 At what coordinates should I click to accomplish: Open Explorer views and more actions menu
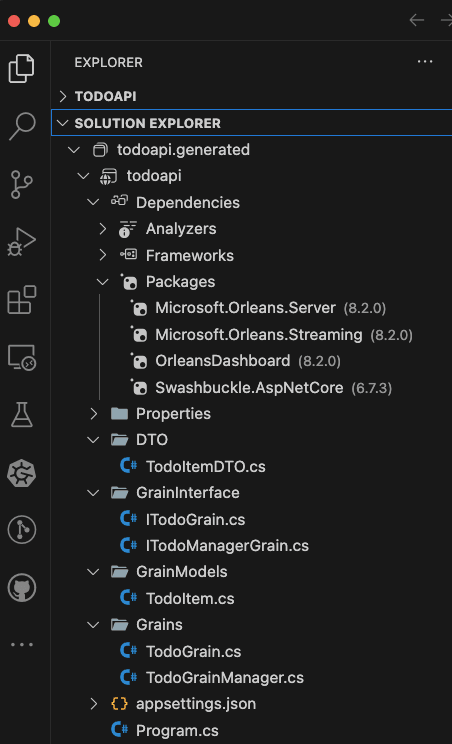(424, 62)
